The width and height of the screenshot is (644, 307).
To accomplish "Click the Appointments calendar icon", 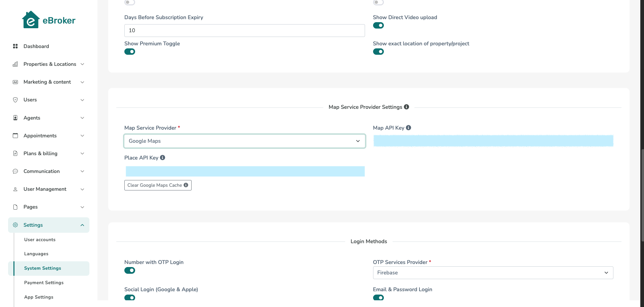I will pyautogui.click(x=15, y=136).
